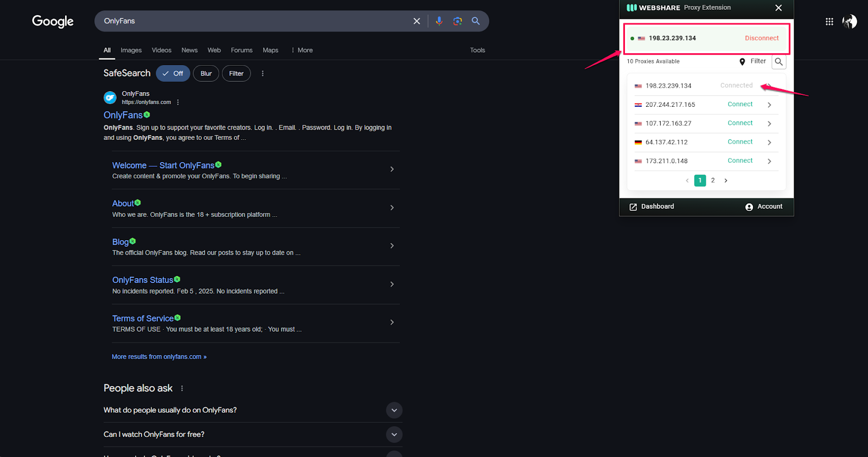
Task: Open SafeSearch more options menu
Action: coord(263,73)
